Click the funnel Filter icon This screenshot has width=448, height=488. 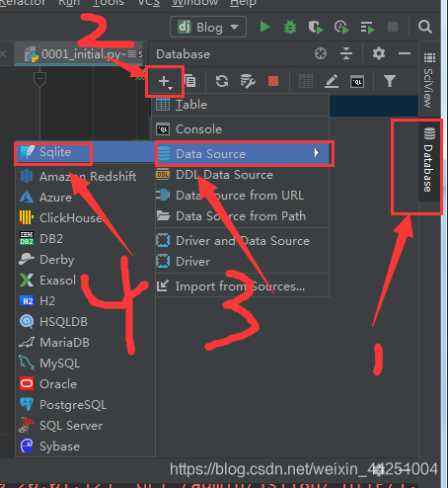(390, 81)
